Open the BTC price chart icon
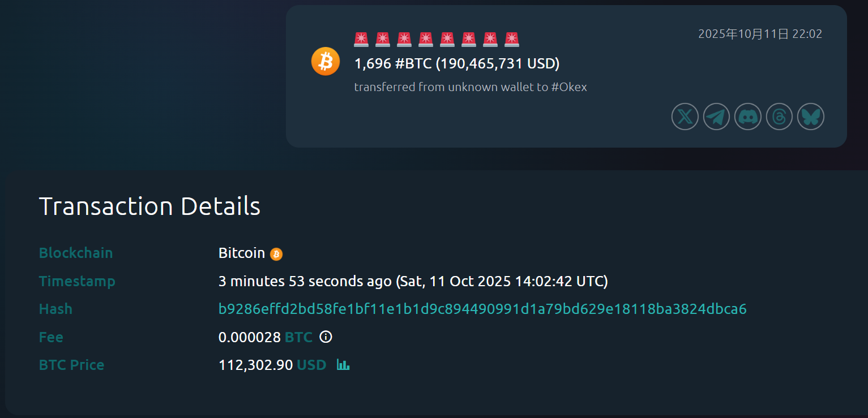The width and height of the screenshot is (868, 418). [343, 365]
